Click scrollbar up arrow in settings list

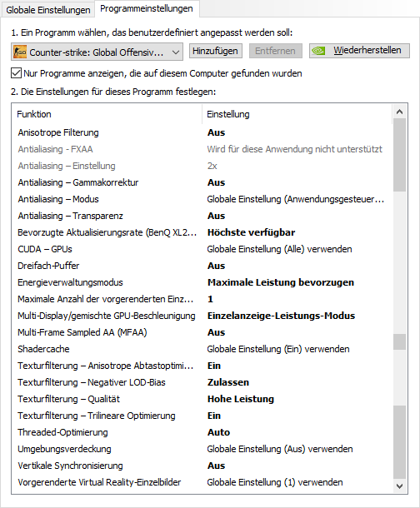400,112
